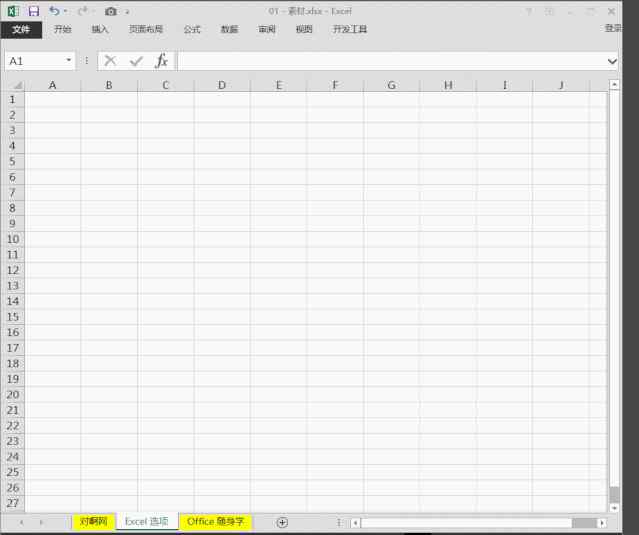The width and height of the screenshot is (639, 535).
Task: Redo the last undone action
Action: [83, 11]
